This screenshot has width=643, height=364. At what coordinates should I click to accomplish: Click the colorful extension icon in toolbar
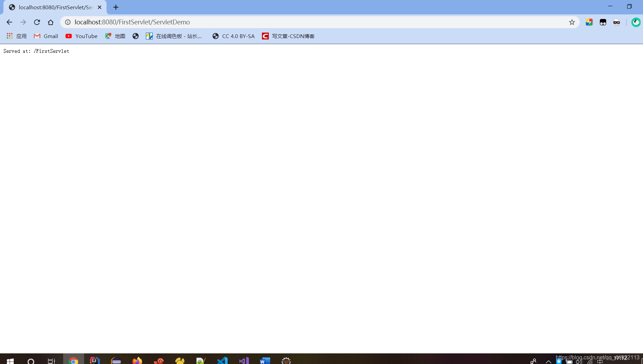(589, 22)
